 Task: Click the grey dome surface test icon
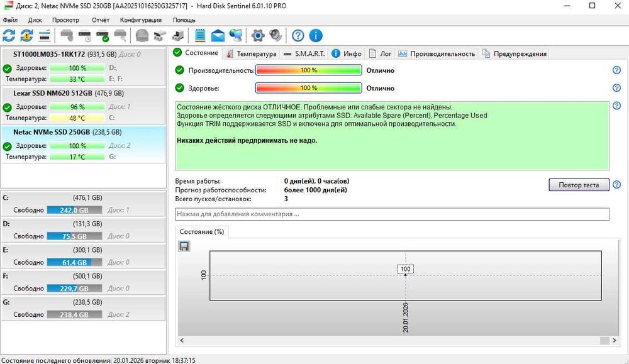[x=142, y=36]
